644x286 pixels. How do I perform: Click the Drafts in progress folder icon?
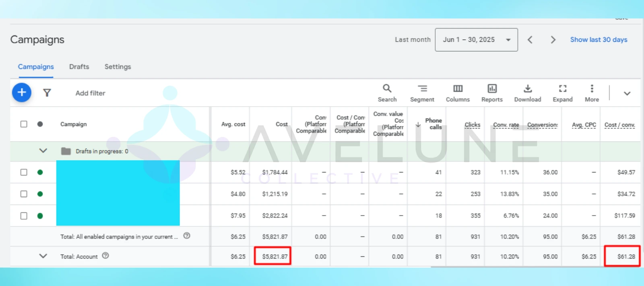click(66, 151)
